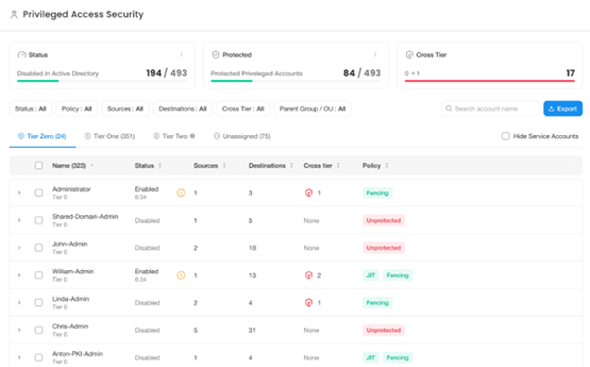Viewport: 590px width, 367px height.
Task: Open the Status card three-dot menu
Action: (181, 55)
